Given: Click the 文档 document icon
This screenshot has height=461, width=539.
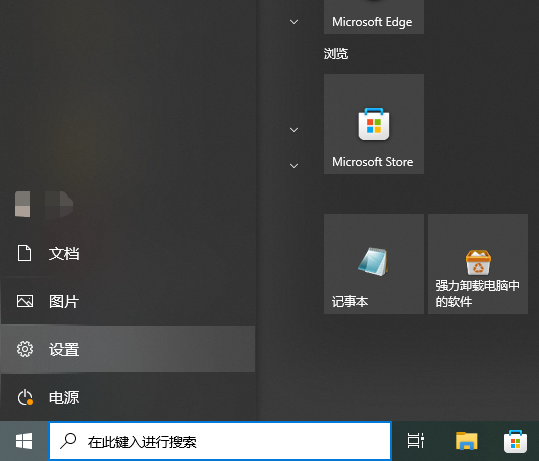Looking at the screenshot, I should [x=24, y=253].
